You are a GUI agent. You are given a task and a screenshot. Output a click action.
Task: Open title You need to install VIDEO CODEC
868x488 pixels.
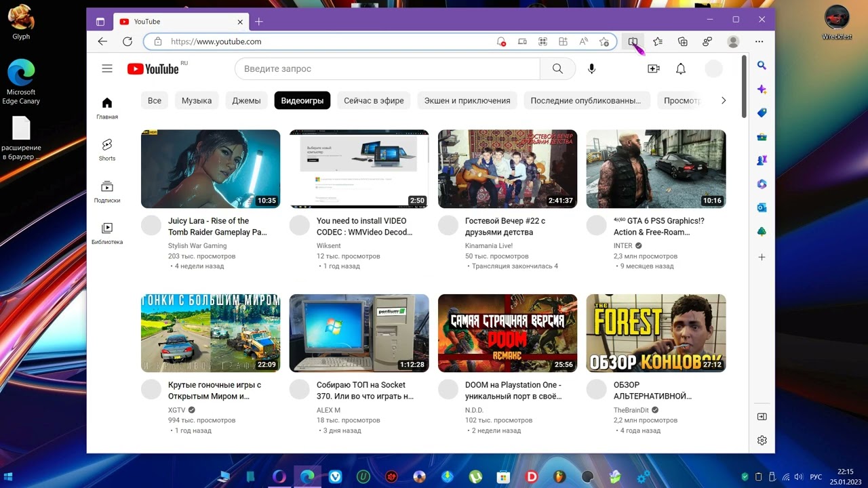coord(364,226)
